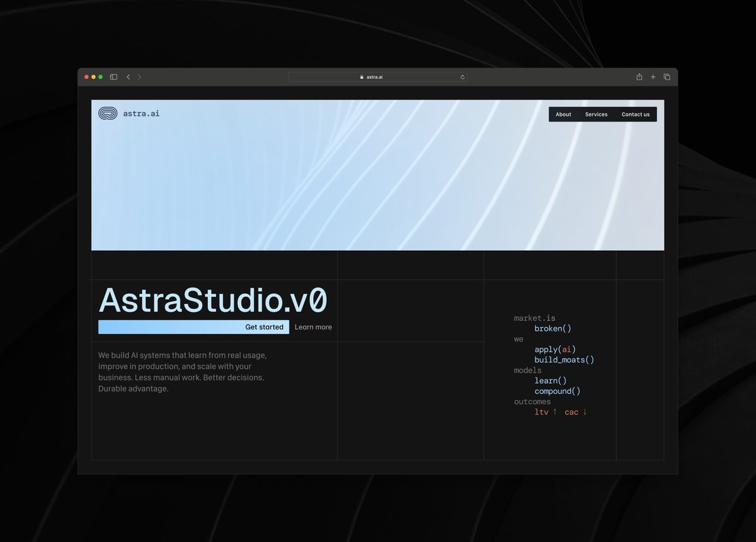
Task: Click the hero banner image
Action: pos(377,175)
